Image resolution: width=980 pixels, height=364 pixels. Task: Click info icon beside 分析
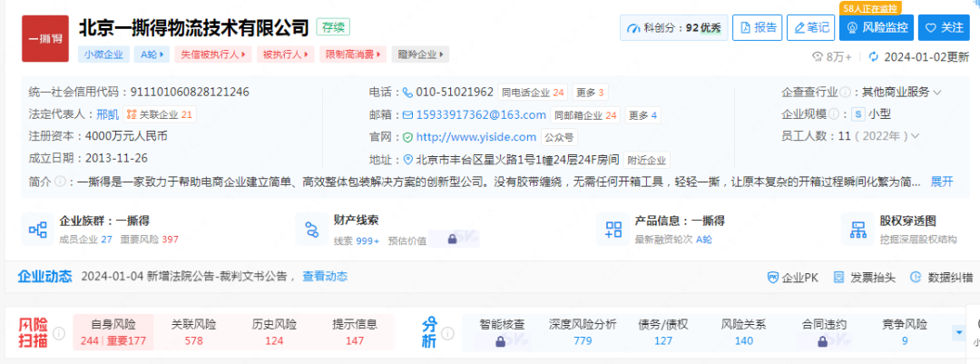(447, 333)
